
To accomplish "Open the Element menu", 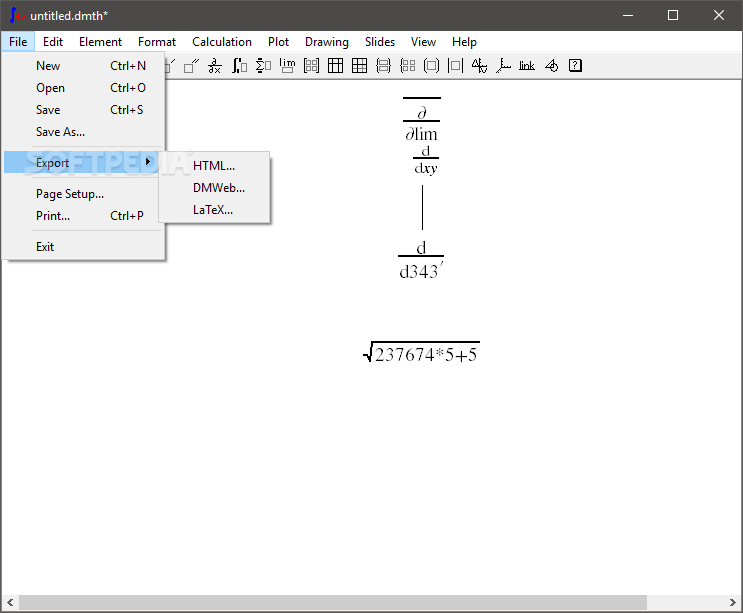I will tap(100, 42).
